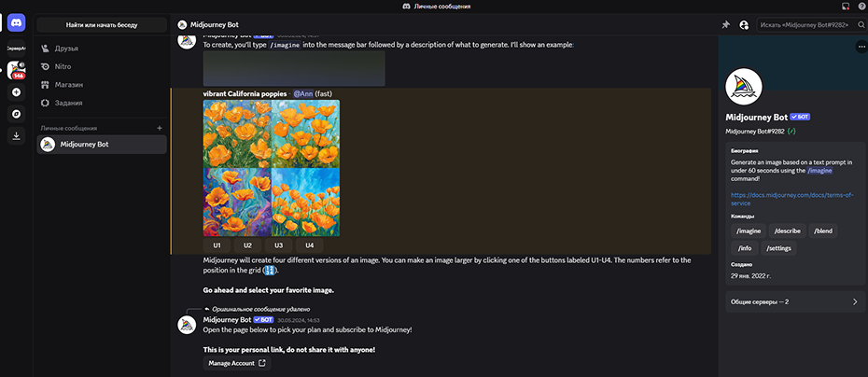Open the California poppies image grid
This screenshot has width=868, height=377.
click(x=272, y=168)
